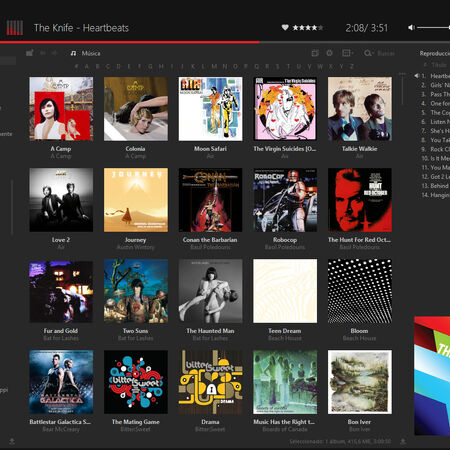Open the settings gear icon
The height and width of the screenshot is (450, 450).
[329, 53]
